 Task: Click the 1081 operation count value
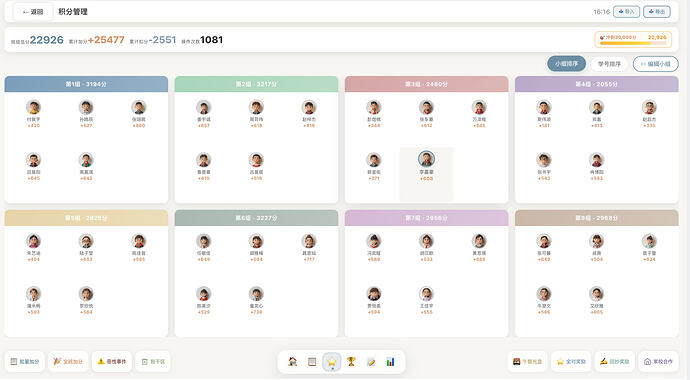212,40
